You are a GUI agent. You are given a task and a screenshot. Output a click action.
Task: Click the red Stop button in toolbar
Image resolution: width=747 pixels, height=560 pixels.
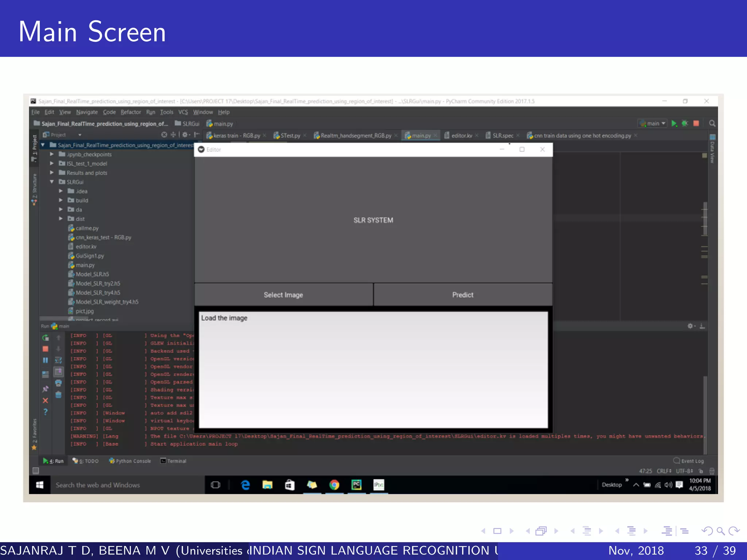pyautogui.click(x=696, y=124)
